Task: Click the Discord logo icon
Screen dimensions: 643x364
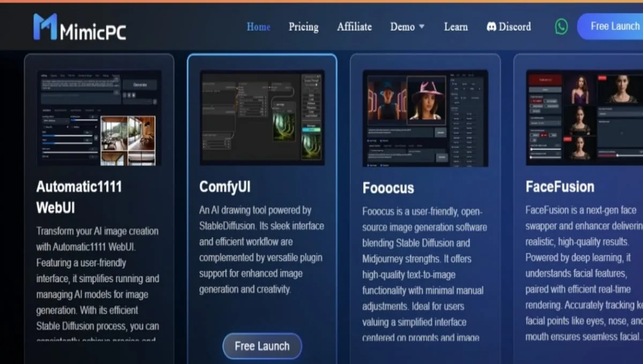Action: [x=491, y=27]
